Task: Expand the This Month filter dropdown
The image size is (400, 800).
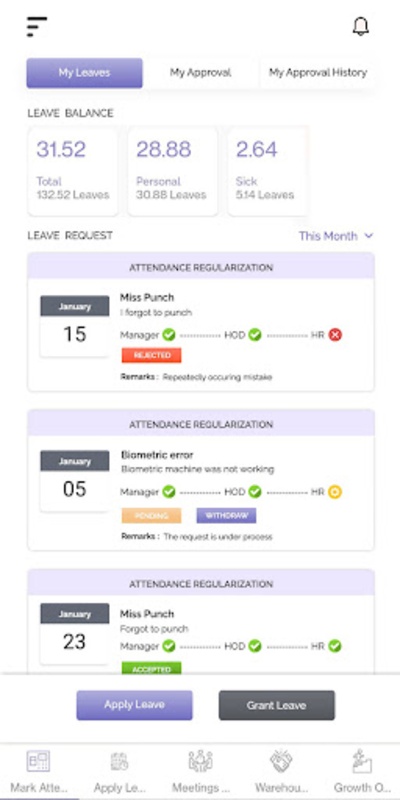Action: coord(336,236)
